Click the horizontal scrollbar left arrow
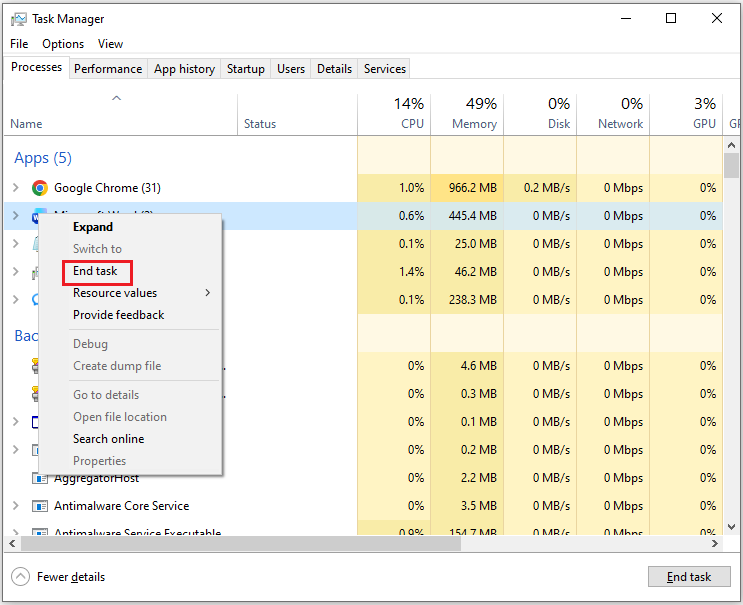This screenshot has width=743, height=605. [x=12, y=544]
